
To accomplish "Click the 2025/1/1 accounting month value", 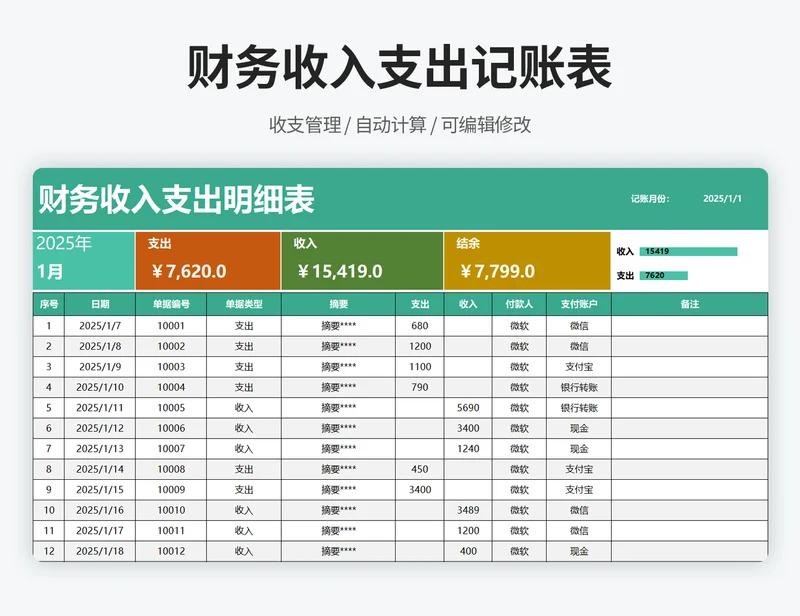I will tap(722, 199).
